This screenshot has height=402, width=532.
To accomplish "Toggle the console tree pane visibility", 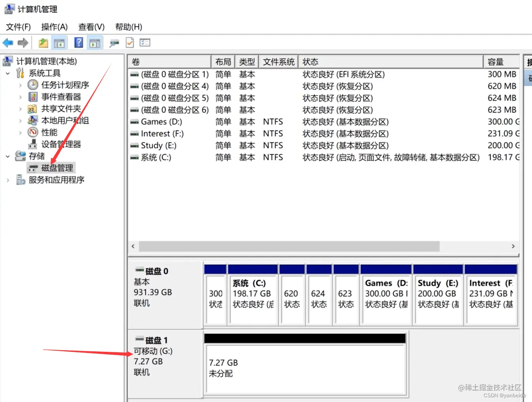I will coord(59,42).
